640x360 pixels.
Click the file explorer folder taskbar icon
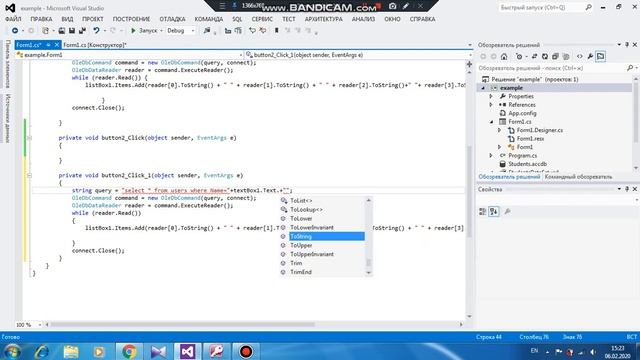71,351
